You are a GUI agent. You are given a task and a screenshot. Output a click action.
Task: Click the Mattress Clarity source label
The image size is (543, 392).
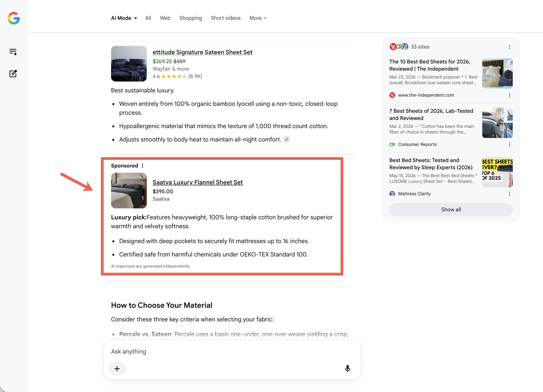[414, 194]
